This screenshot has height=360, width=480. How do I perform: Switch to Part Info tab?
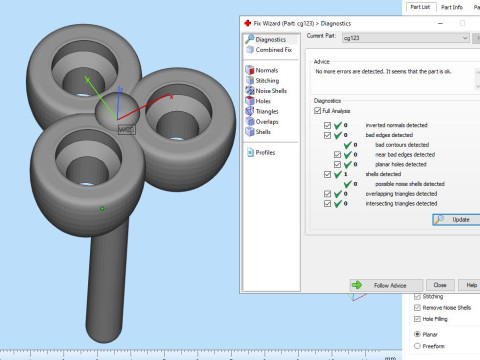pos(452,7)
